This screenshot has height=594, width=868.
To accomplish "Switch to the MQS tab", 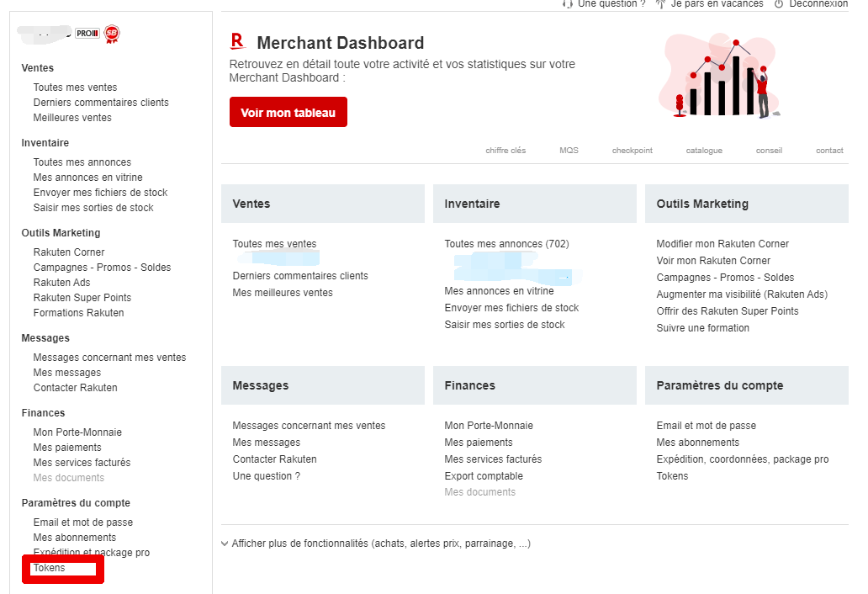I will tap(569, 151).
